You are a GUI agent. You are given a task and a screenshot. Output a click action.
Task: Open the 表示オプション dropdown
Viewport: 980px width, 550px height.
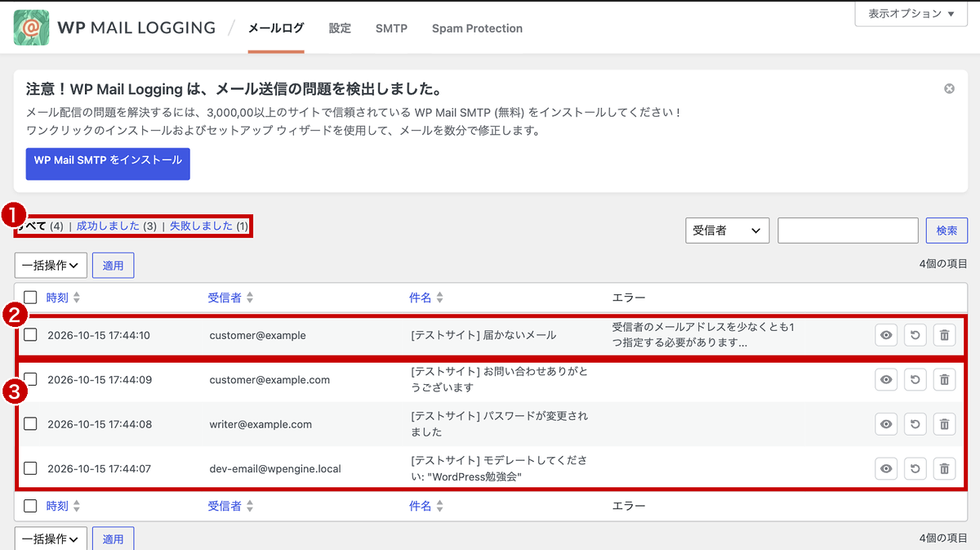tap(911, 14)
